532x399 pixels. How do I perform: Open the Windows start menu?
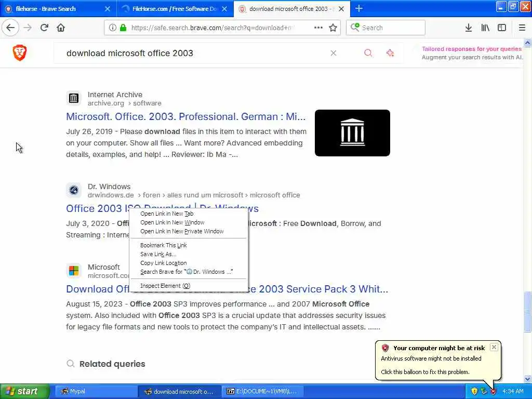pyautogui.click(x=25, y=391)
